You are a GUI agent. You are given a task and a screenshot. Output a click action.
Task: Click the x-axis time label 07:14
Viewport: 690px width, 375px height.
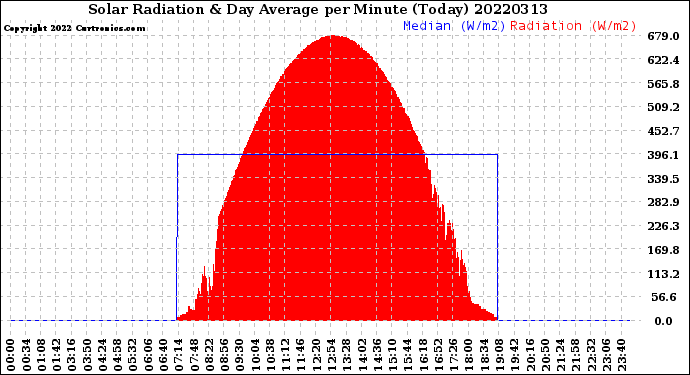[179, 355]
